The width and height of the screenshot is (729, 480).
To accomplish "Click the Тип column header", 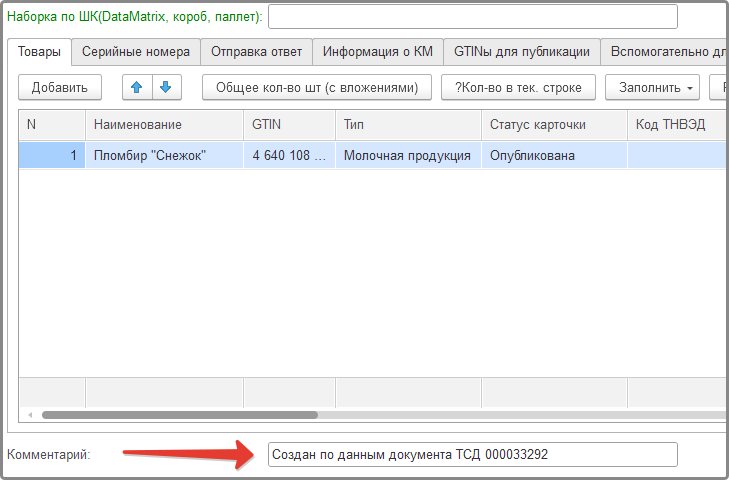I will [409, 125].
